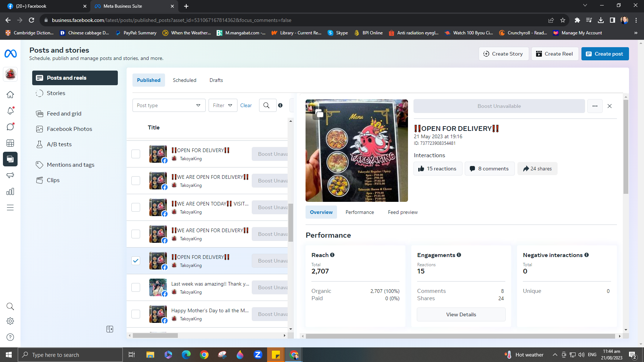Click the Windows Start button
The width and height of the screenshot is (644, 362).
point(9,355)
